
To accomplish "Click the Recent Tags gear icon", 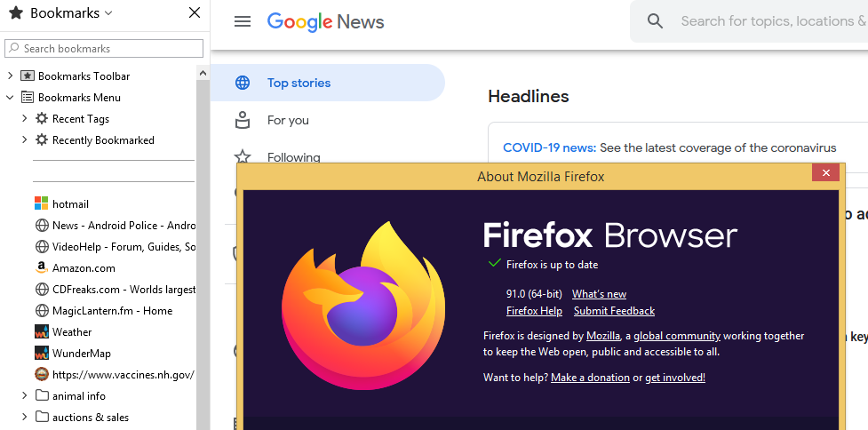I will (x=42, y=118).
